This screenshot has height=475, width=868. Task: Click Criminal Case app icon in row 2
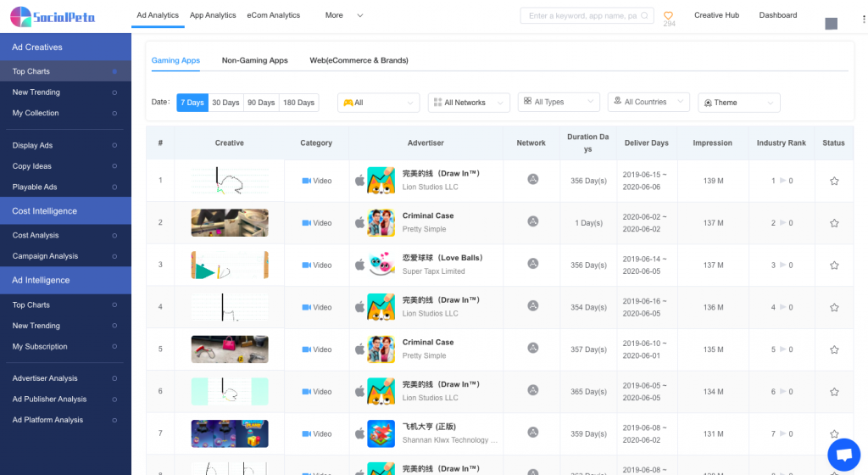coord(381,222)
